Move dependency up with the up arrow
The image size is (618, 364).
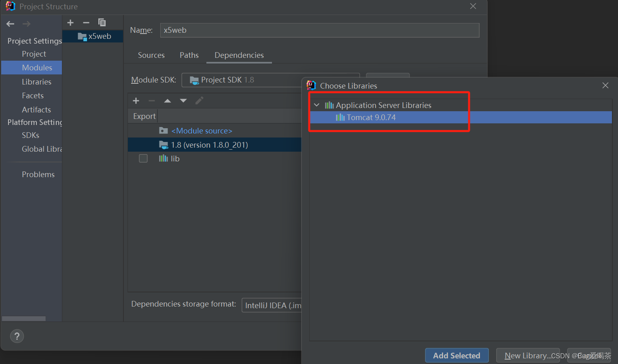(x=168, y=101)
